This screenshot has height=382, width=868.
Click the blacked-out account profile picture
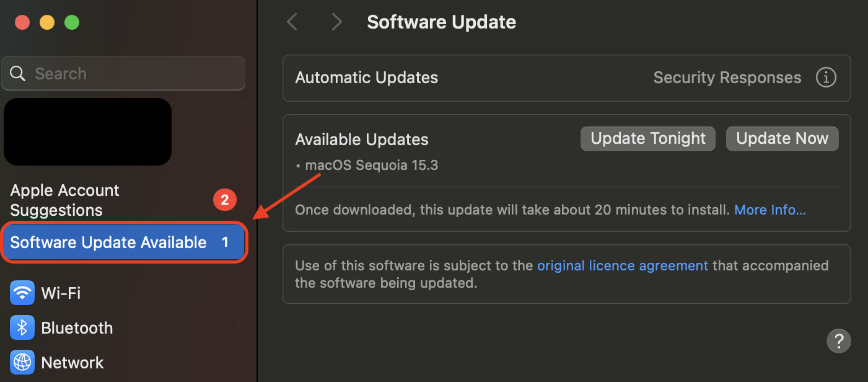tap(87, 131)
